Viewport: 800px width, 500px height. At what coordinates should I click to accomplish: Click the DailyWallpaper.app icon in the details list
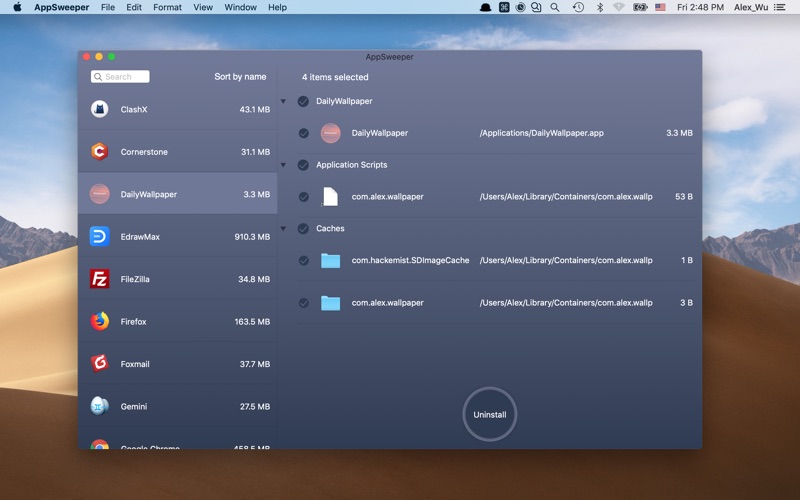(x=331, y=133)
